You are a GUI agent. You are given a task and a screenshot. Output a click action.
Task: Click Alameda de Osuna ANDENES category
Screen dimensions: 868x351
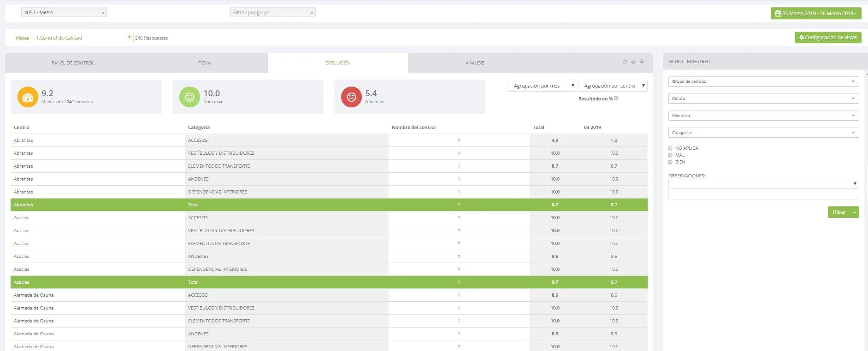pyautogui.click(x=198, y=333)
